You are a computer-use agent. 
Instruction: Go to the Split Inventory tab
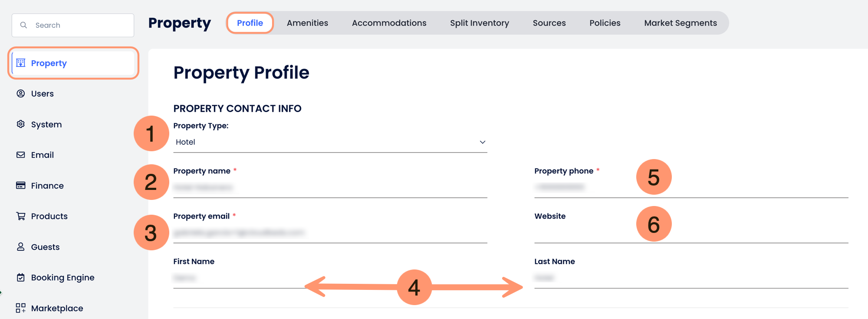(479, 23)
